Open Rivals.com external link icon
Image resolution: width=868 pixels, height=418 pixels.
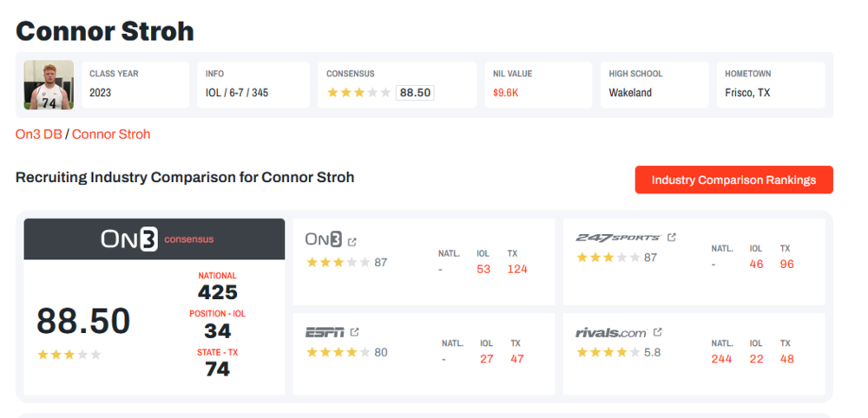click(658, 332)
